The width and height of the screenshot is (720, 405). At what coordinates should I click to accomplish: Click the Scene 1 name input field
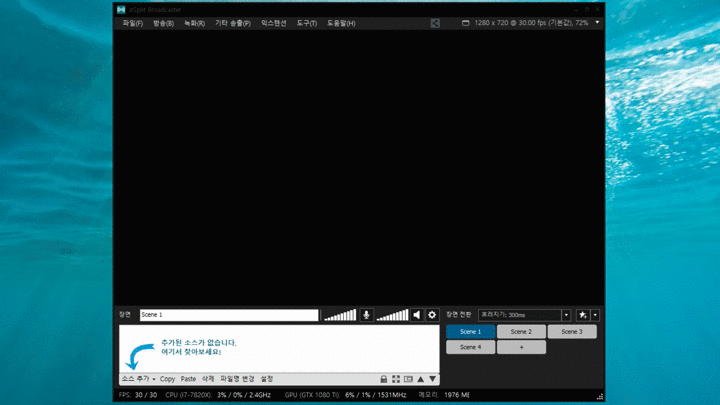229,315
